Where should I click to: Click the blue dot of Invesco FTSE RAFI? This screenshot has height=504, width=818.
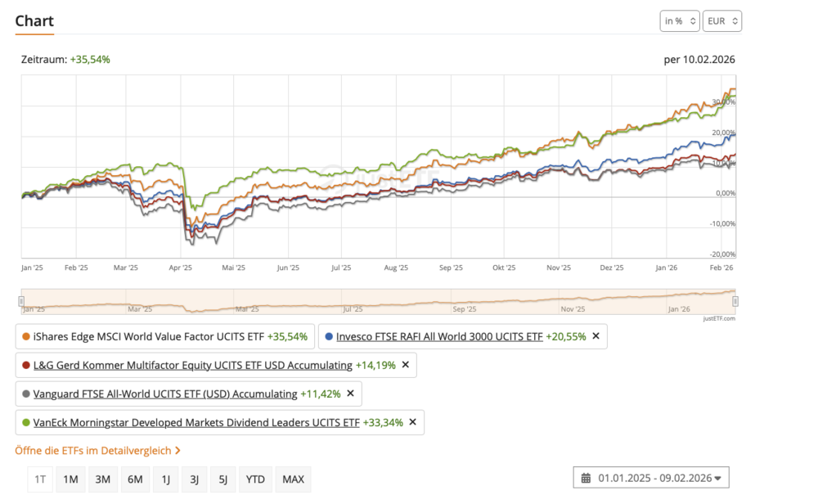(x=329, y=336)
